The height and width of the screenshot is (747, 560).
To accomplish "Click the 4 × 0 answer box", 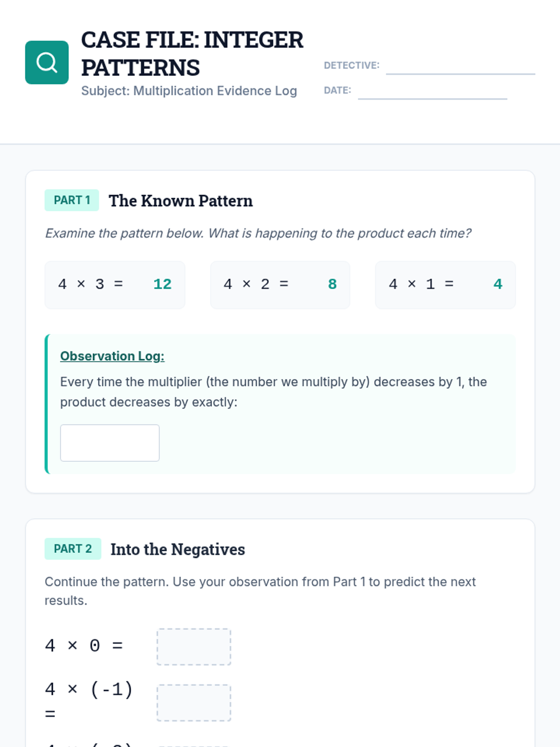I will 194,647.
